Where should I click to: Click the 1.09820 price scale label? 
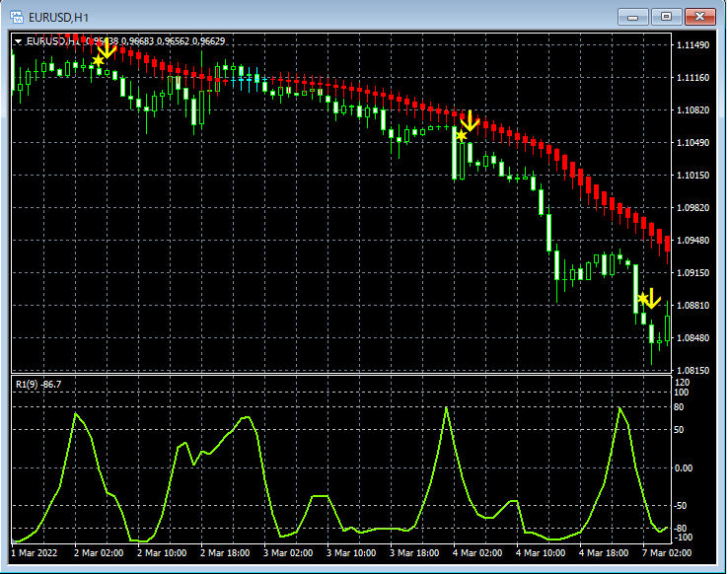pyautogui.click(x=692, y=207)
